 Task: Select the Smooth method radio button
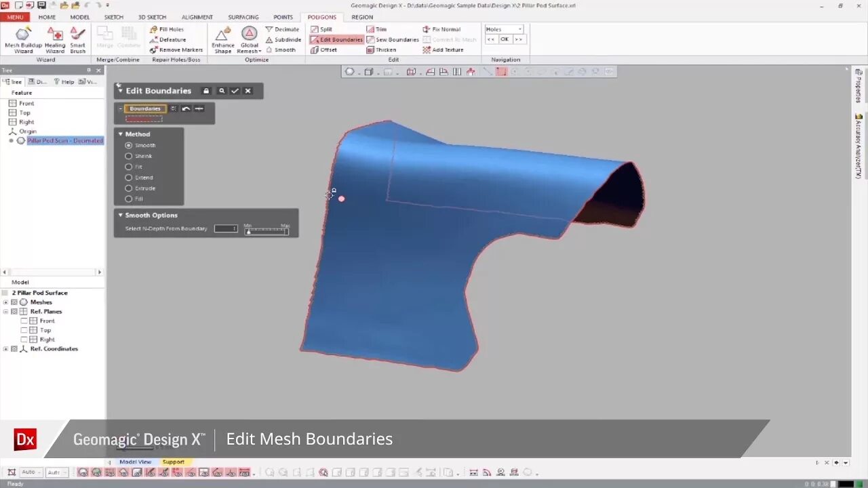click(x=128, y=145)
